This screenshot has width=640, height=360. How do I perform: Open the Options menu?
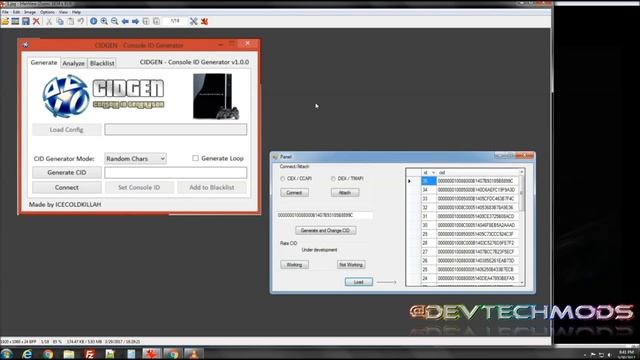[47, 12]
